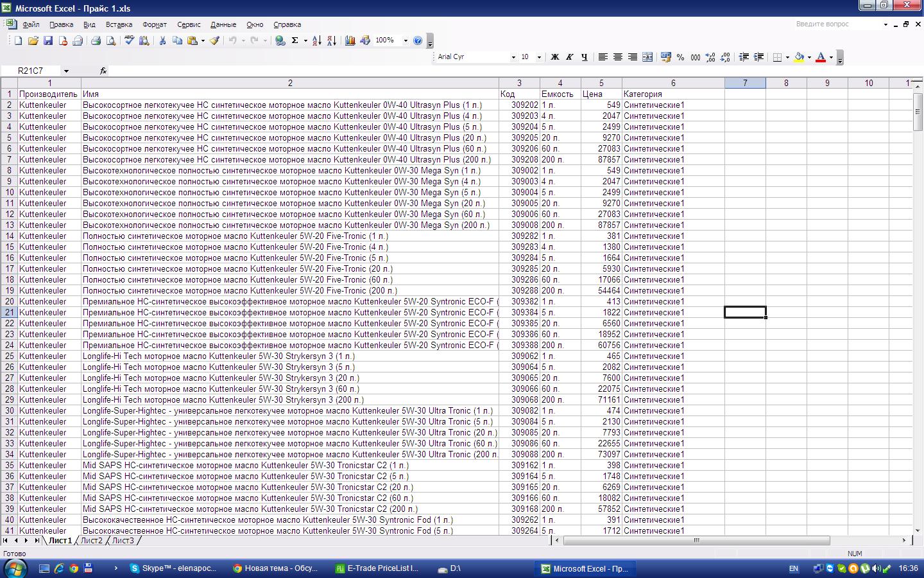Select the row 14 header
This screenshot has height=578, width=924.
click(x=9, y=236)
